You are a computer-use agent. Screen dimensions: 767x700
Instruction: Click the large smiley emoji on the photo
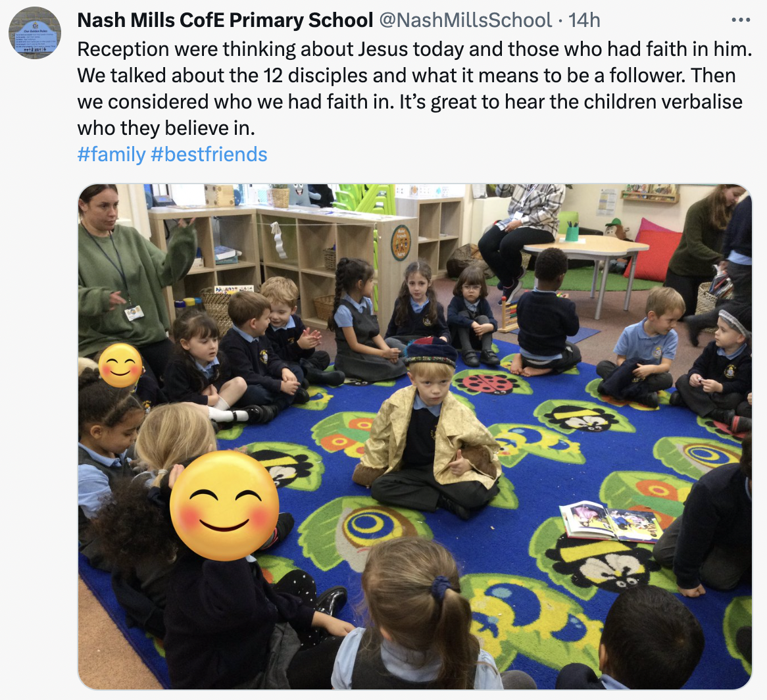click(224, 505)
